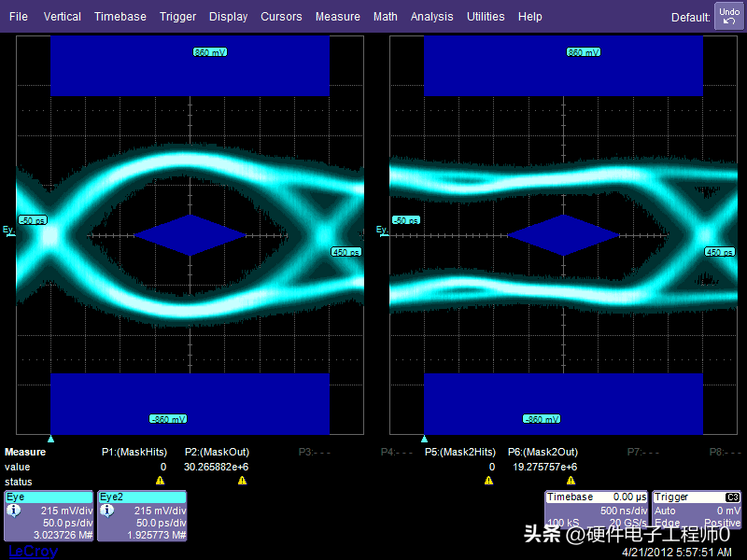Select the P2:(MaskOut) measurement header
The width and height of the screenshot is (747, 560).
[217, 452]
